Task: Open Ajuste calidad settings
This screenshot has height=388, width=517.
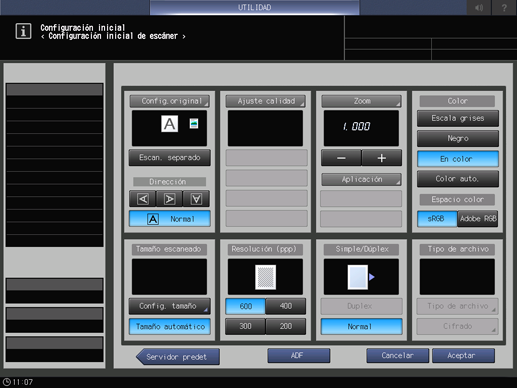Action: pyautogui.click(x=265, y=101)
